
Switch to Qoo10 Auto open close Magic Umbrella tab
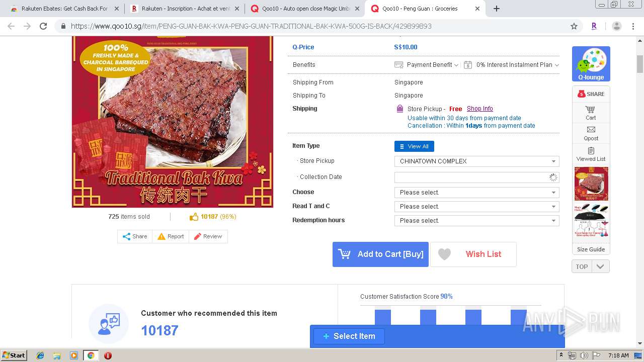(x=306, y=9)
